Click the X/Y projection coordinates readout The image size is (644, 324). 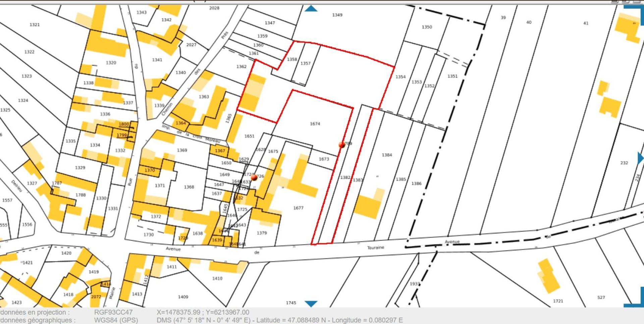coord(203,312)
